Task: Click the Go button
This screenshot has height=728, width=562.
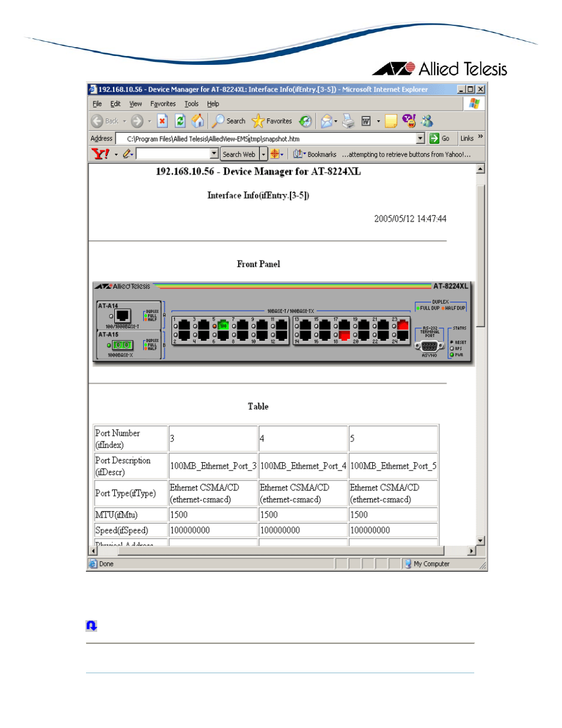Action: (x=440, y=139)
